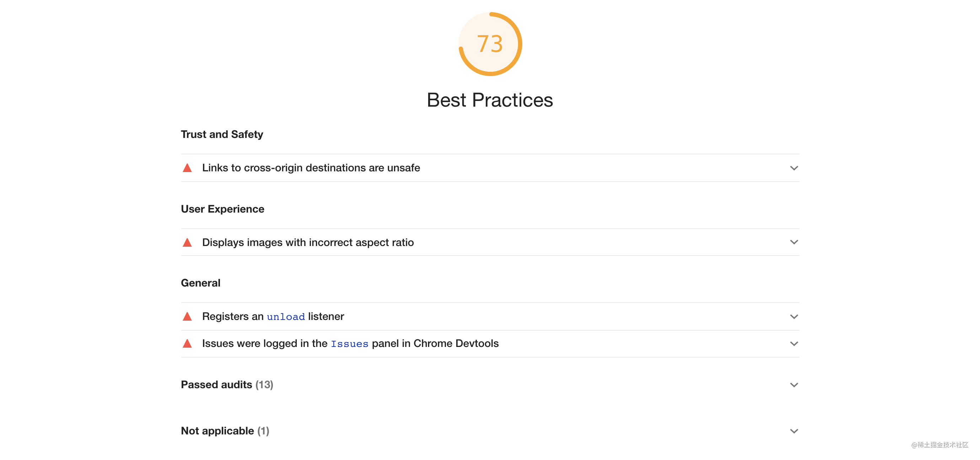The width and height of the screenshot is (980, 460).
Task: Open the Passed audits (13) group
Action: click(490, 385)
